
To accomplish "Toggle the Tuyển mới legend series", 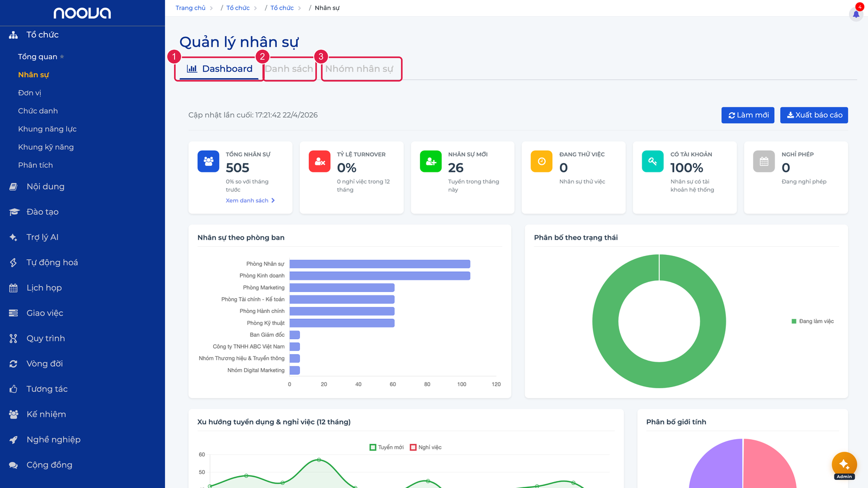I will 387,447.
